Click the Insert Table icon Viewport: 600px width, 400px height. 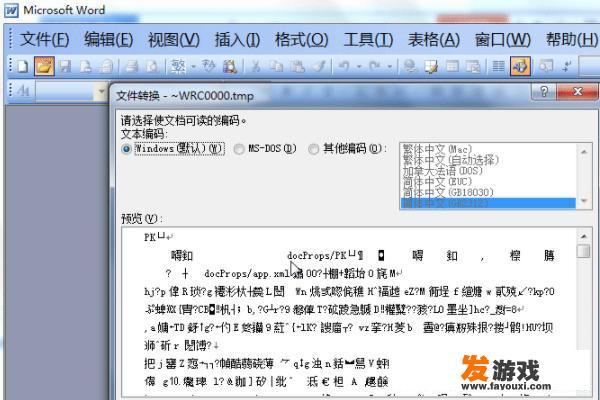(x=452, y=67)
